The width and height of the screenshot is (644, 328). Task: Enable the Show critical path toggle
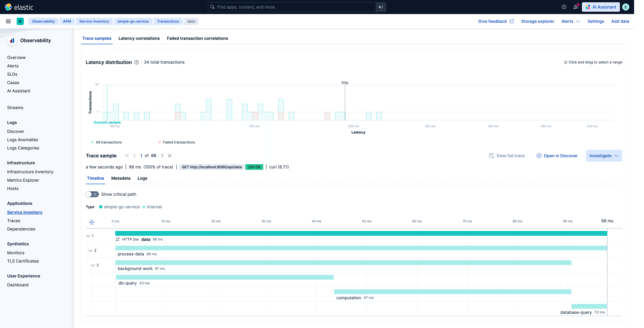tap(92, 194)
